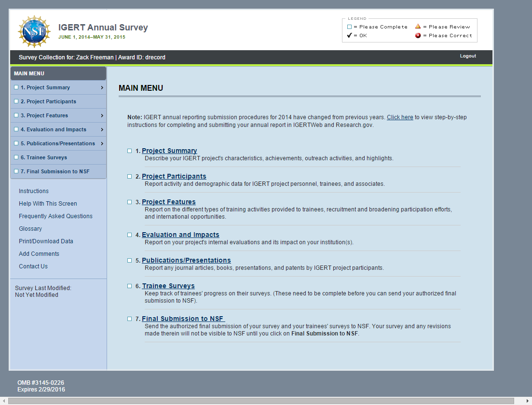Open the Frequently Asked Questions link
The image size is (532, 405).
(x=55, y=216)
